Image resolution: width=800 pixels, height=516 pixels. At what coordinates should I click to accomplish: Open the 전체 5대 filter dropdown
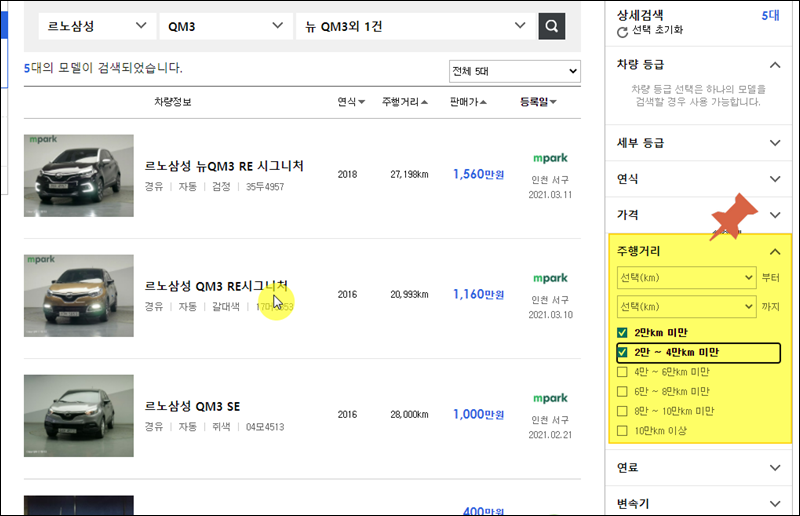(515, 71)
